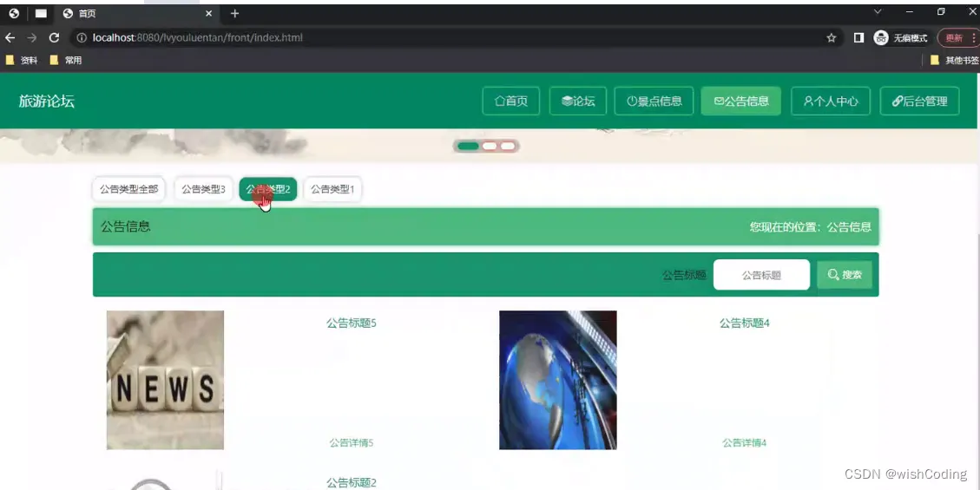Go back using the browser back arrow
Screen dimensions: 980x490
point(10,38)
